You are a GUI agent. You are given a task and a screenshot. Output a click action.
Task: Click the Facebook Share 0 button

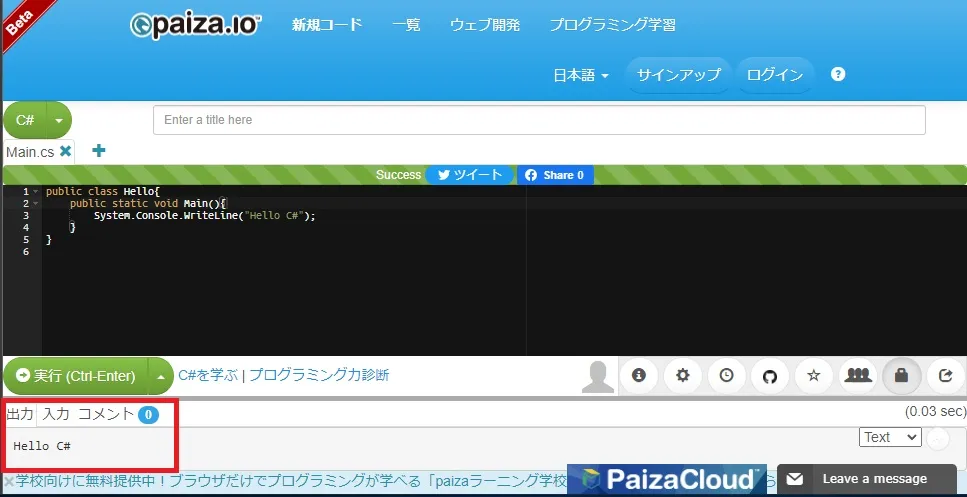(x=555, y=175)
